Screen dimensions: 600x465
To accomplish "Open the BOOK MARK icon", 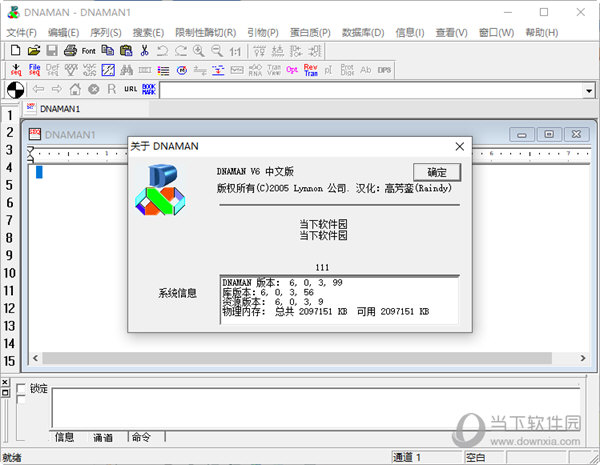I will (149, 89).
